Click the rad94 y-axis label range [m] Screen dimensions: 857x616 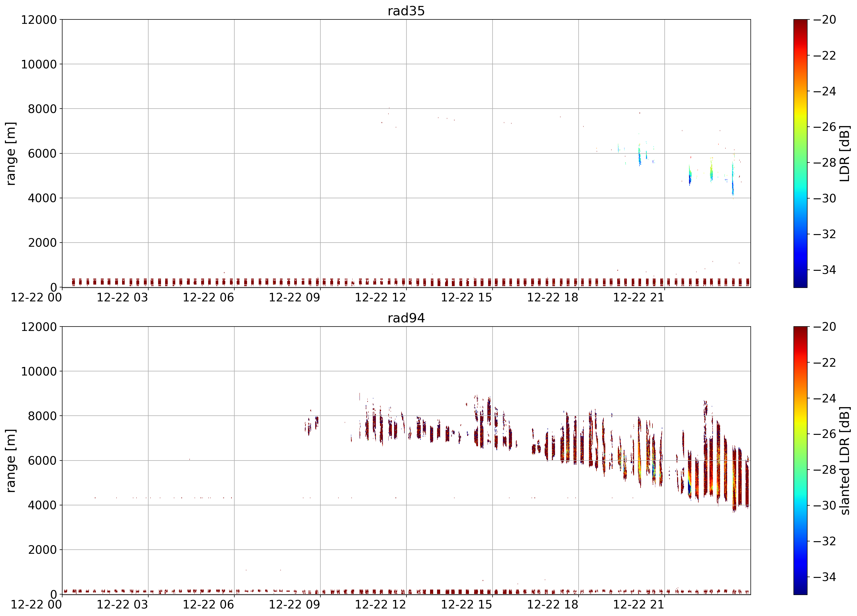pos(11,461)
